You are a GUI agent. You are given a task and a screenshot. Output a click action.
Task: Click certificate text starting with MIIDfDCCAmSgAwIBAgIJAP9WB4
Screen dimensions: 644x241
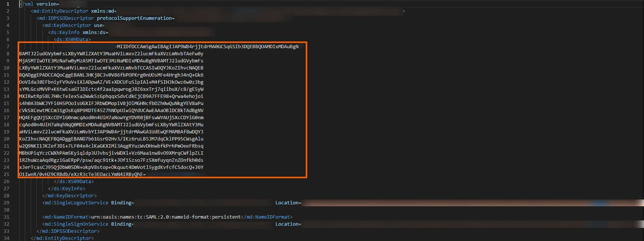click(x=207, y=47)
